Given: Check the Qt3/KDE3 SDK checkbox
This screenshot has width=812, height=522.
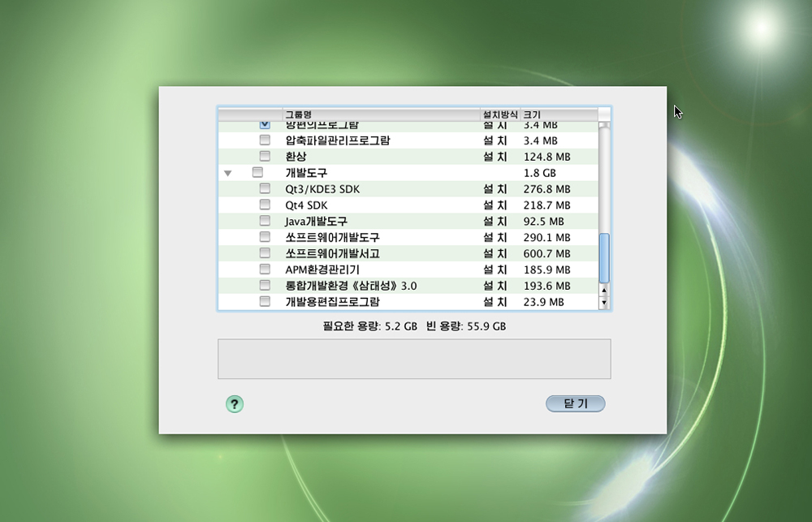Looking at the screenshot, I should (x=265, y=188).
